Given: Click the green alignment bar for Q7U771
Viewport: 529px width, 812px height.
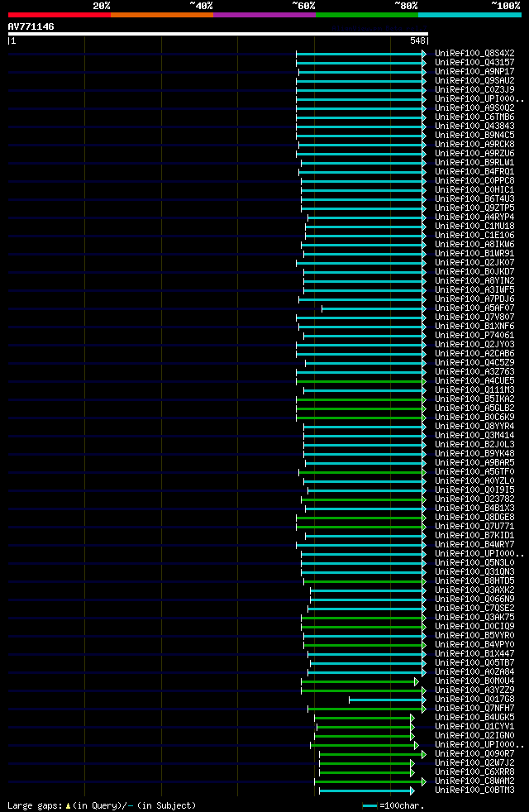Looking at the screenshot, I should (360, 528).
